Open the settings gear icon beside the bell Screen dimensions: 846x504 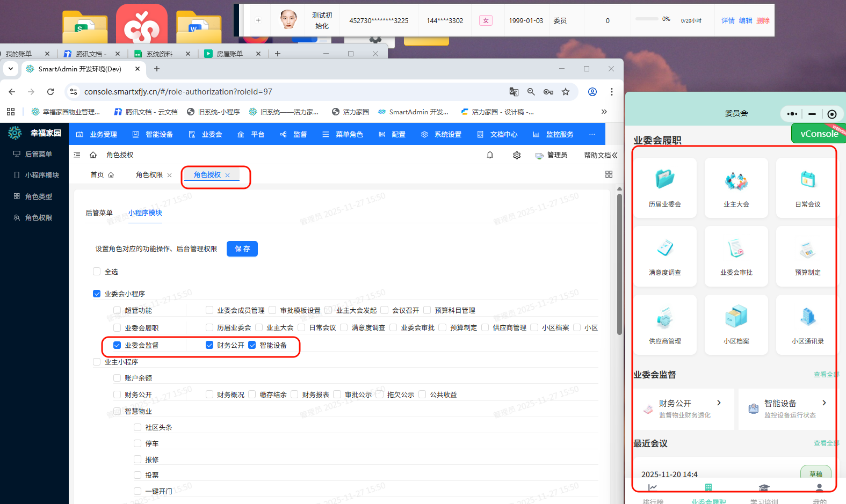tap(517, 155)
